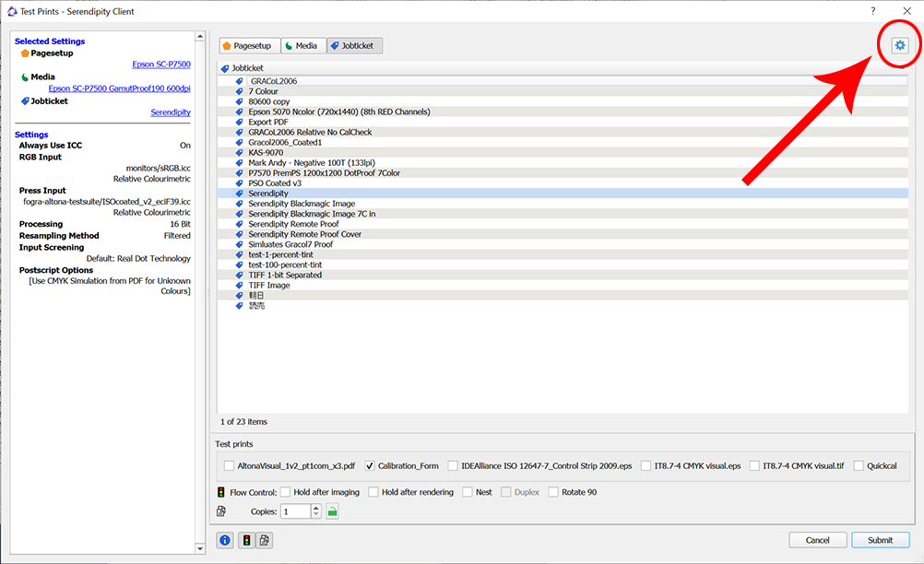The height and width of the screenshot is (564, 924).
Task: Enable IDEAlliance ISO 12647-7 Control Strip checkbox
Action: tap(453, 465)
